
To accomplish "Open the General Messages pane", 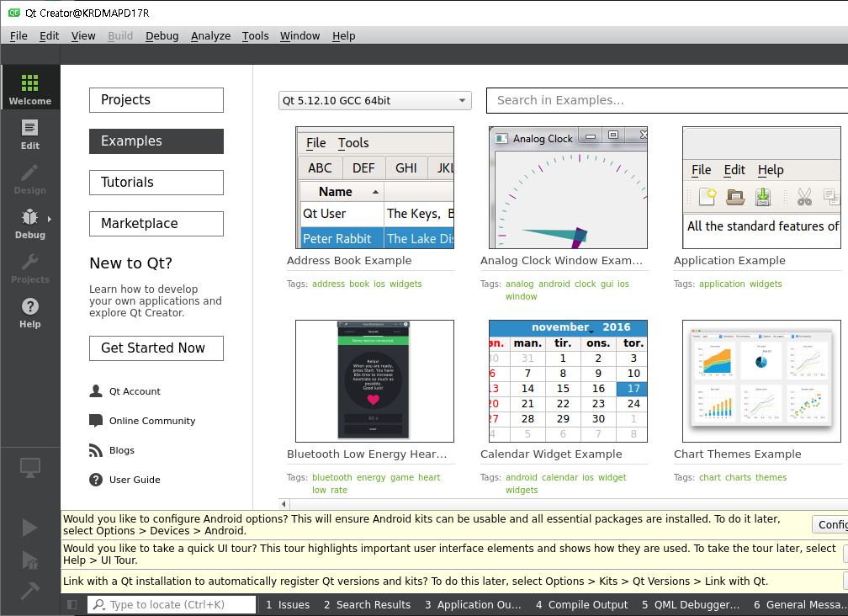I will pyautogui.click(x=800, y=605).
